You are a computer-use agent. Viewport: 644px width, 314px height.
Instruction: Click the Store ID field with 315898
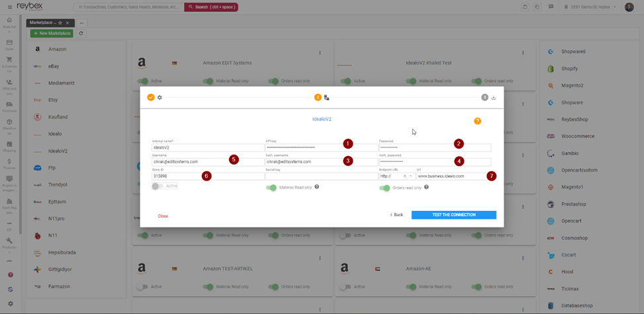tap(208, 176)
